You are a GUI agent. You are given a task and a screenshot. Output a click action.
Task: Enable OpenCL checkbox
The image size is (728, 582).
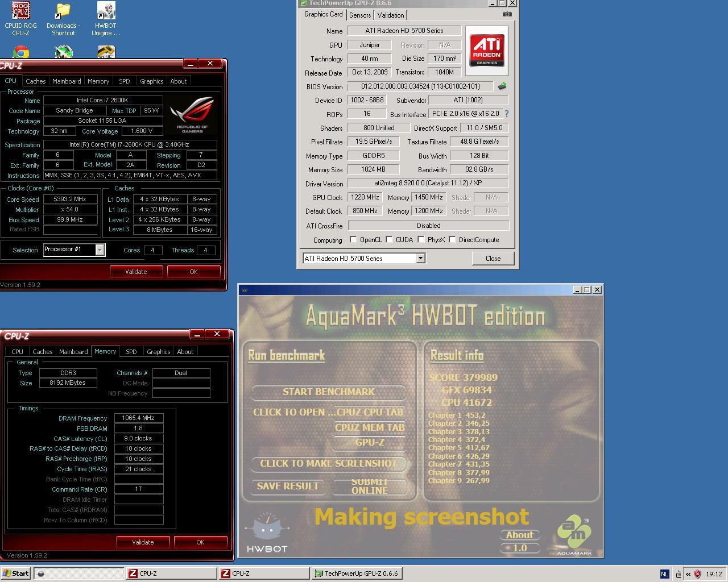353,240
